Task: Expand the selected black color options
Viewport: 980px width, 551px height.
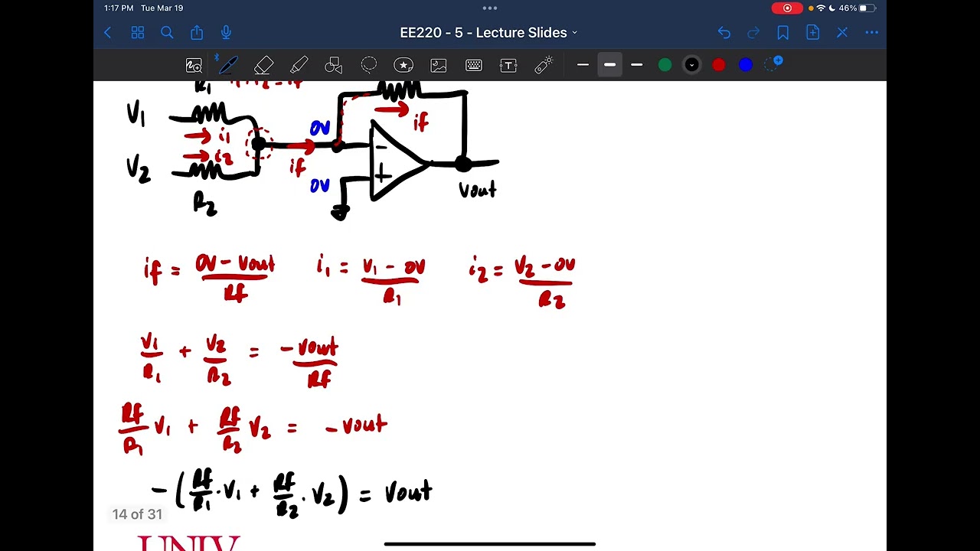Action: (x=691, y=65)
